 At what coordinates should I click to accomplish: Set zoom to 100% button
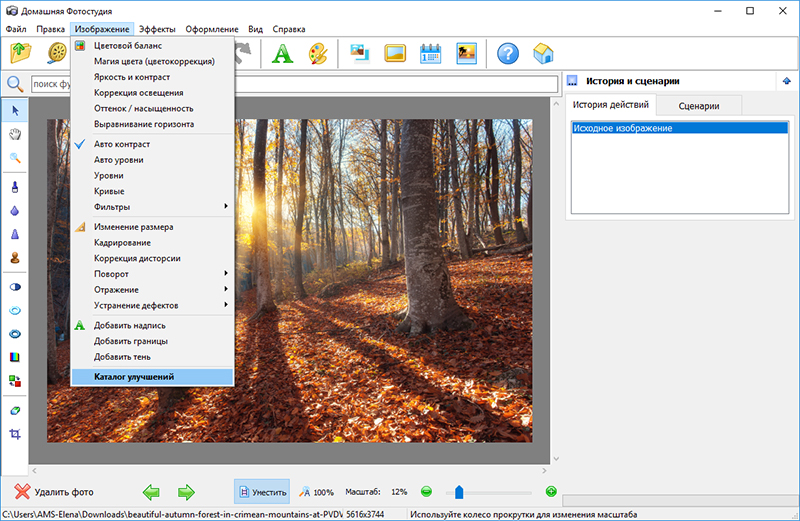coord(317,492)
